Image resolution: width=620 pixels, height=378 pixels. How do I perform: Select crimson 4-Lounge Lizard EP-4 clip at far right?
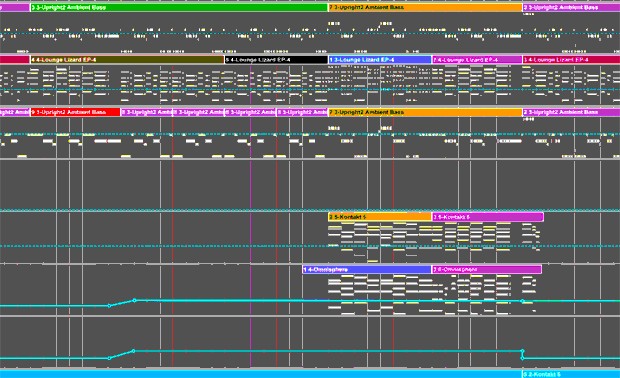(571, 60)
